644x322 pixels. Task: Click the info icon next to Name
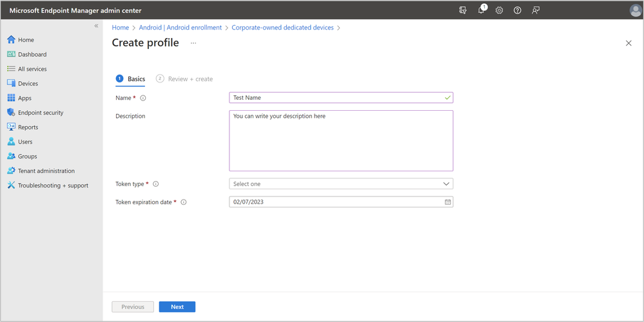tap(143, 98)
